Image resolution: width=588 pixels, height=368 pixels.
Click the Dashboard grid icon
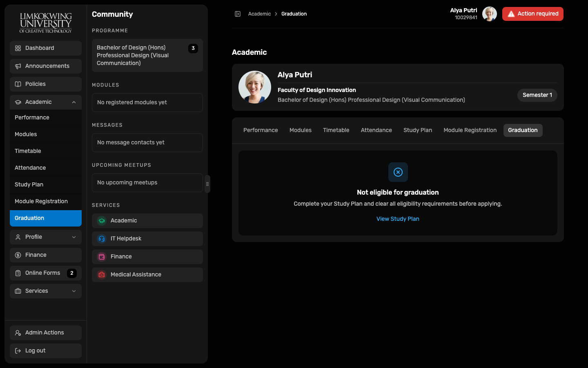(x=18, y=48)
